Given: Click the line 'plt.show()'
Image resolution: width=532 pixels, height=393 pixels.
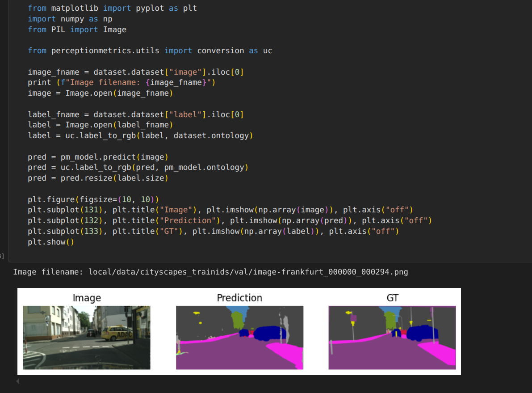Looking at the screenshot, I should click(x=51, y=242).
